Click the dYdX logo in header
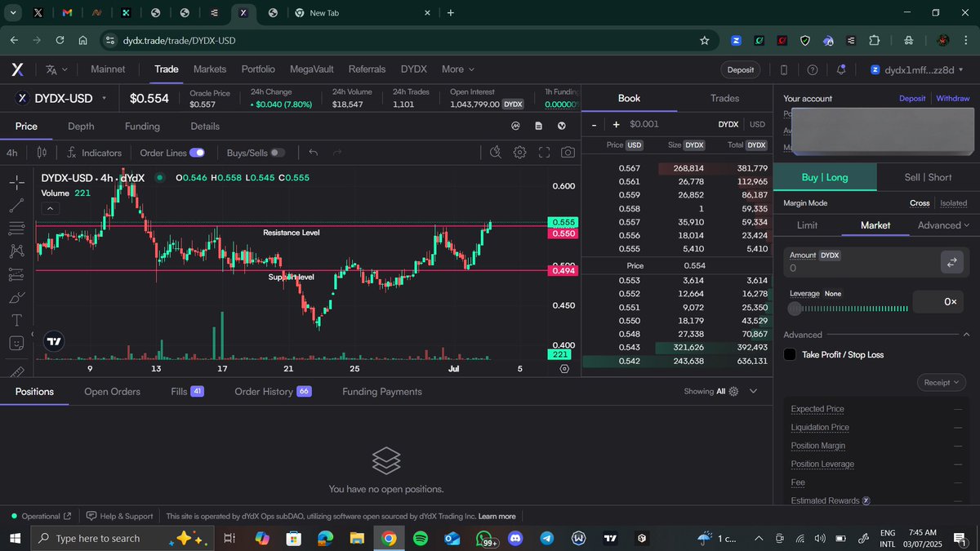Image resolution: width=980 pixels, height=551 pixels. [x=17, y=70]
